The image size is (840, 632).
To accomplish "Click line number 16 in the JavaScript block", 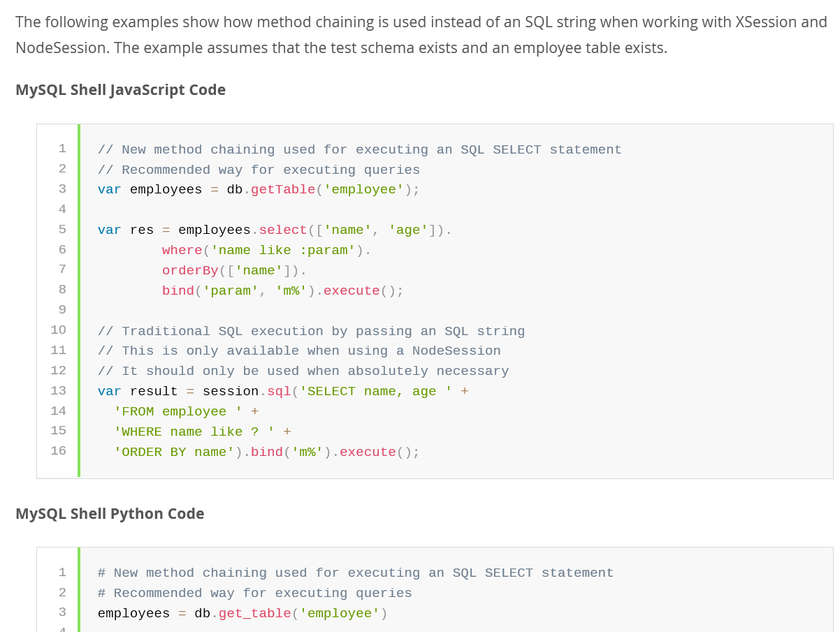I will [58, 451].
